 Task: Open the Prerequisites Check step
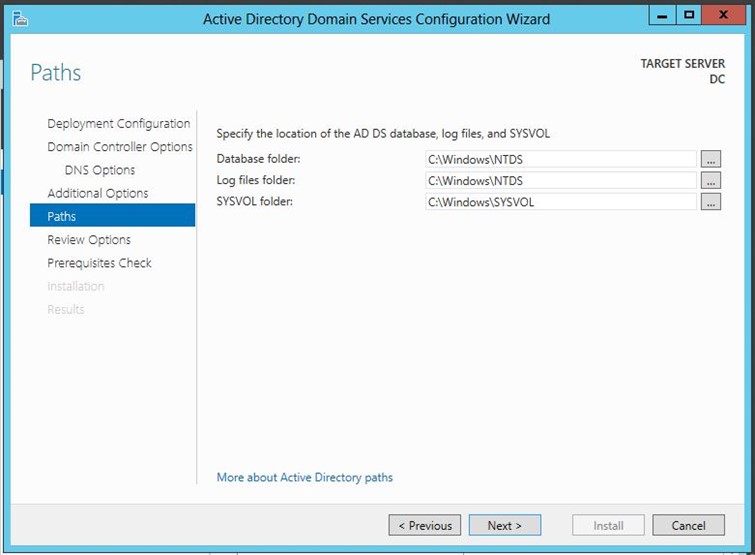[99, 263]
